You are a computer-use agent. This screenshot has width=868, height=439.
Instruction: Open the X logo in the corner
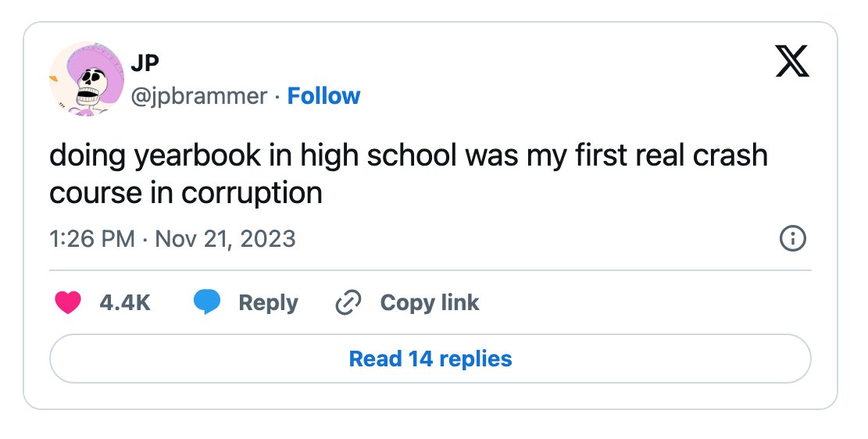[791, 61]
